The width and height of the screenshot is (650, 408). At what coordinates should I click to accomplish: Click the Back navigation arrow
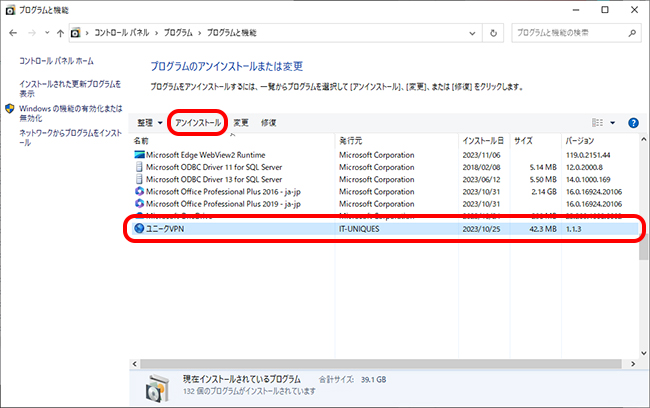(x=13, y=33)
